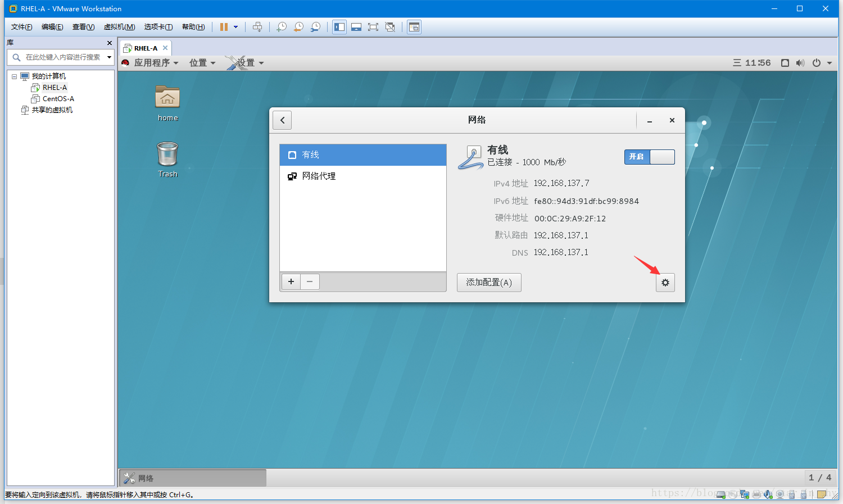
Task: Minimize the 网络 settings window
Action: pos(650,120)
